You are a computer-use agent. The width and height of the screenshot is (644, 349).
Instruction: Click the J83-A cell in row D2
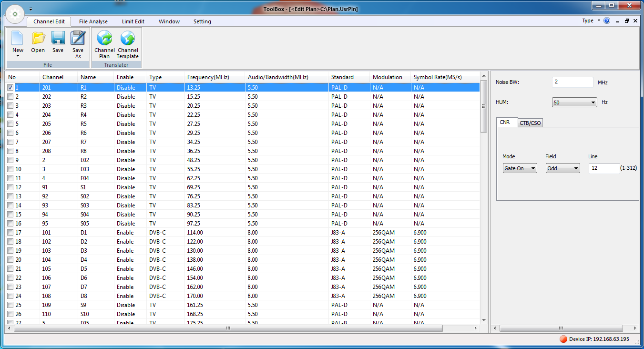[349, 242]
